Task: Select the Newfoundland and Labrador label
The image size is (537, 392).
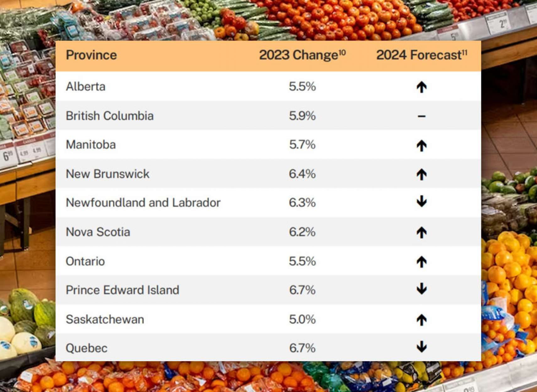Action: 143,203
